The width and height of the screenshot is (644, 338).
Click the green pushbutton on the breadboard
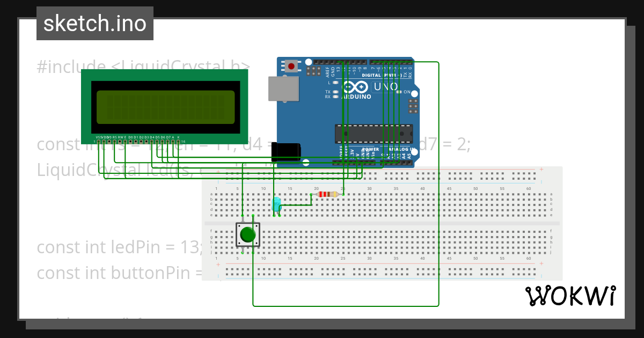[x=248, y=235]
